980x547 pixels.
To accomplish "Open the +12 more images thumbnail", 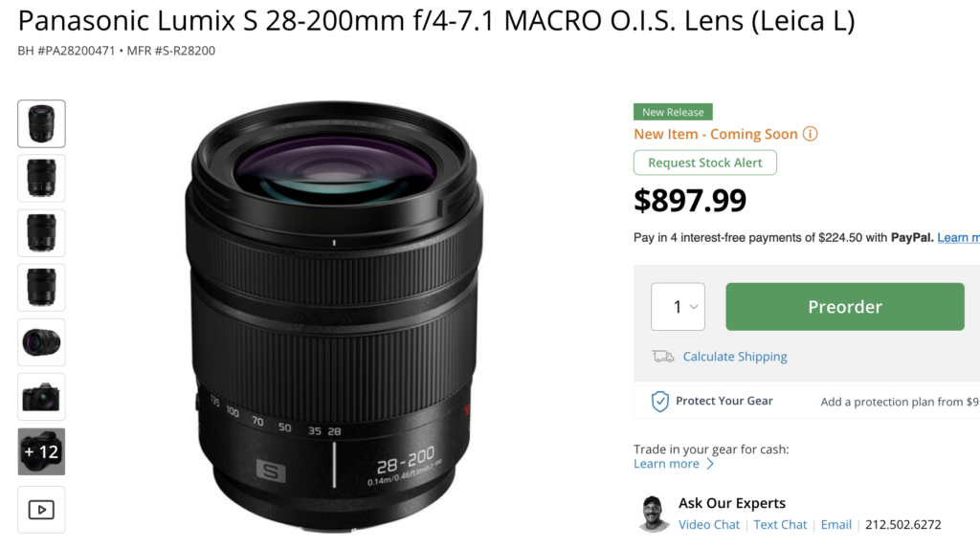I will click(x=41, y=451).
